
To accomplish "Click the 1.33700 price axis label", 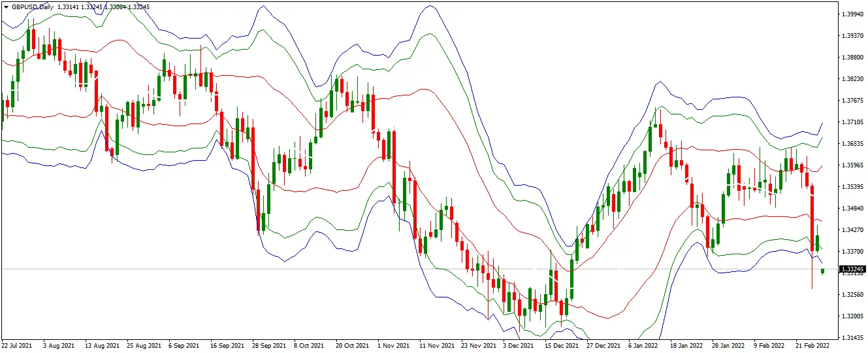I will (854, 252).
